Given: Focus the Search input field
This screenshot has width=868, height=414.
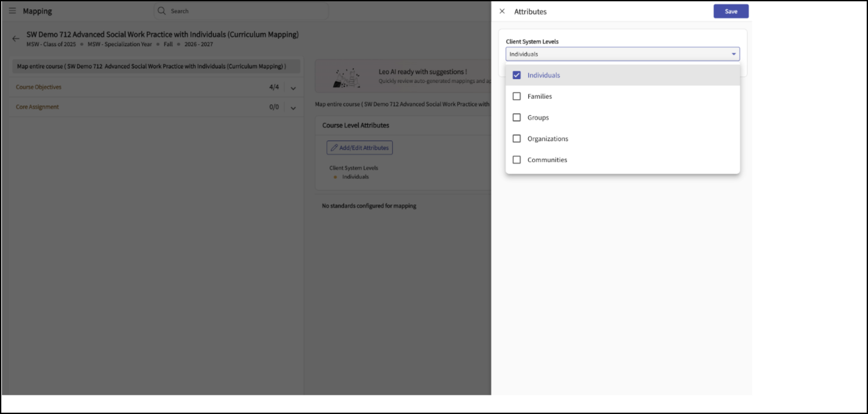Looking at the screenshot, I should click(241, 11).
